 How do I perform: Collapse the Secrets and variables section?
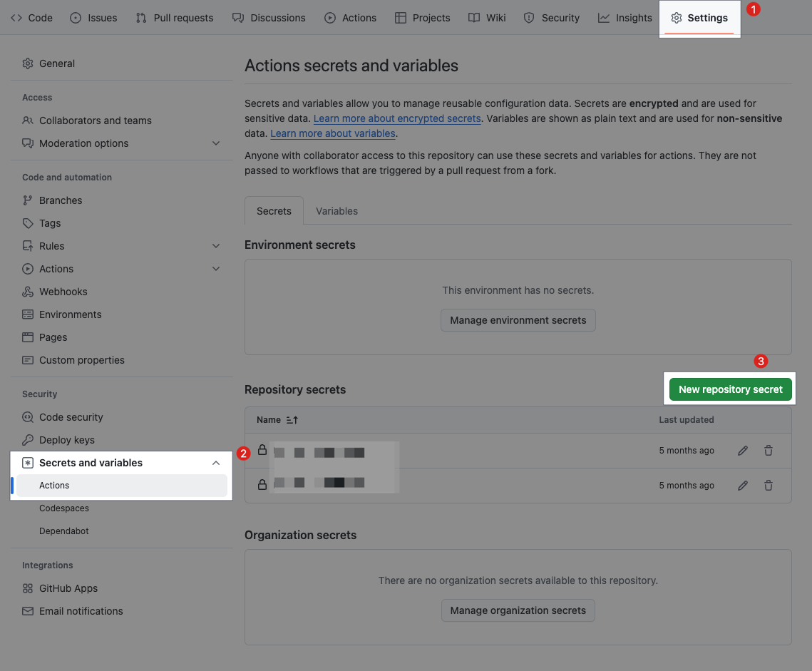pos(216,463)
